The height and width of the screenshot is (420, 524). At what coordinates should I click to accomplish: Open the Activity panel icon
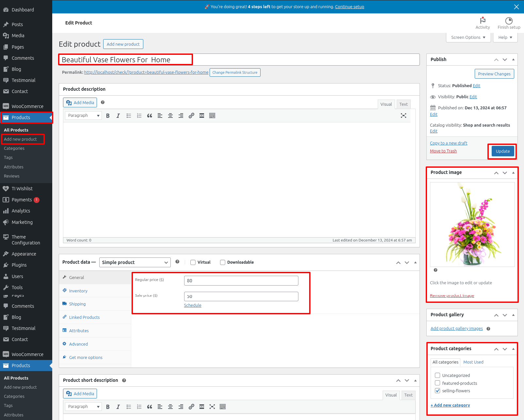[483, 21]
